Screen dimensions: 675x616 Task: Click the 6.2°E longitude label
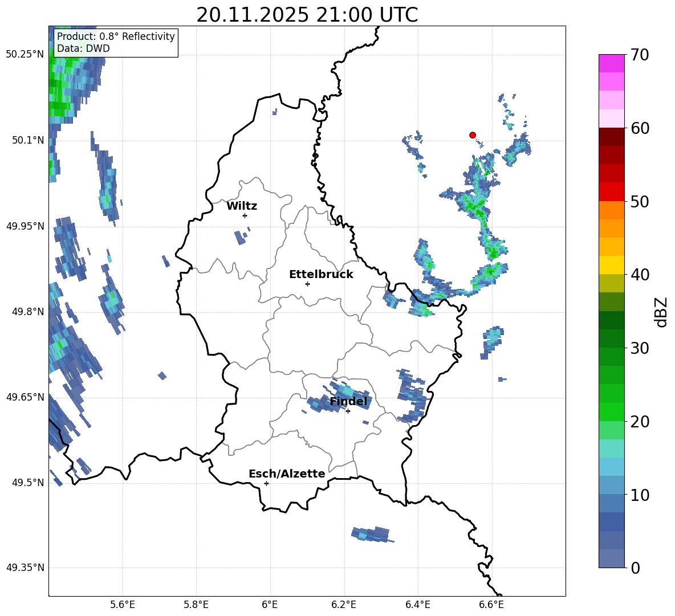344,605
